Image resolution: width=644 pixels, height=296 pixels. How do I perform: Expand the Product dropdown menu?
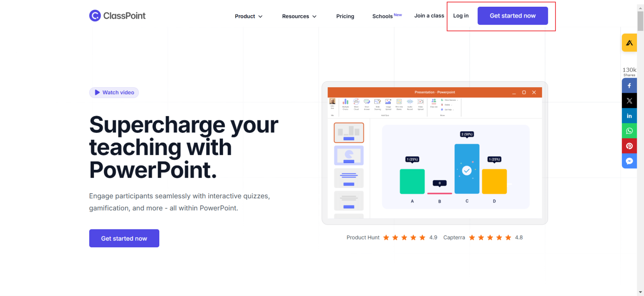[x=249, y=16]
